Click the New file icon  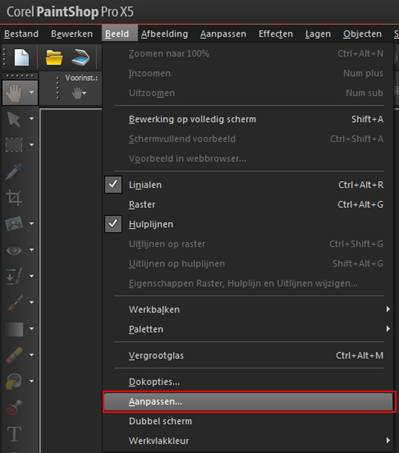[21, 57]
